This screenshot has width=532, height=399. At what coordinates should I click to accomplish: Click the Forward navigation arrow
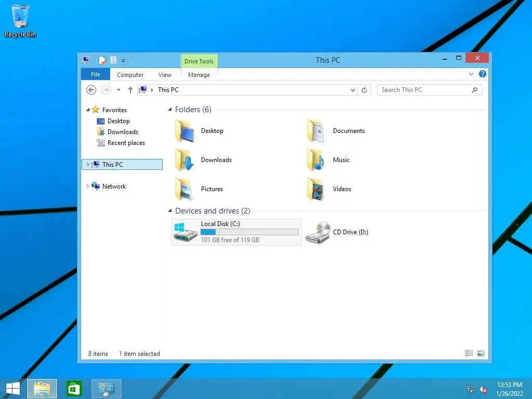coord(106,90)
